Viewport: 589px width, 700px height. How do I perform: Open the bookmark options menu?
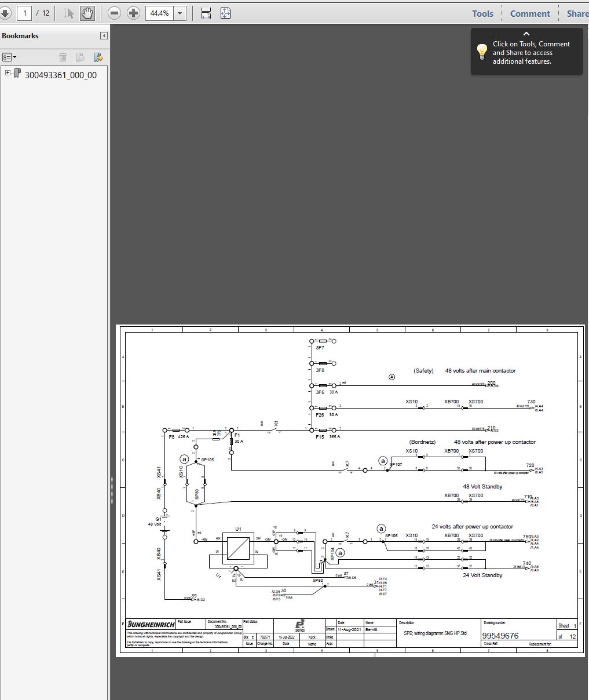click(9, 57)
